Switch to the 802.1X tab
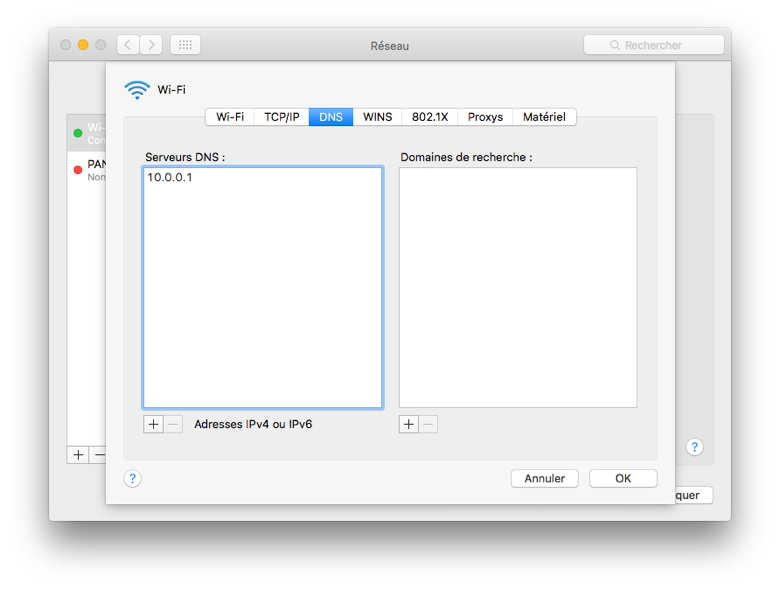 [430, 117]
